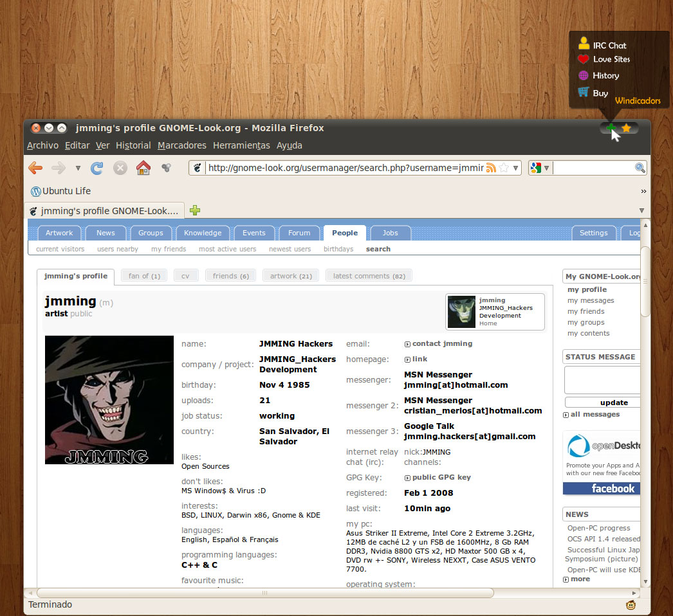The width and height of the screenshot is (673, 616).
Task: Click the stop loading icon
Action: 120,168
